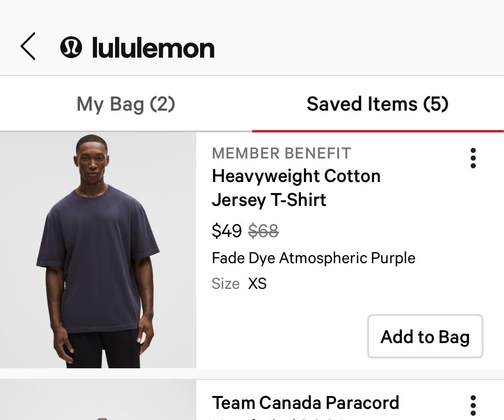
Task: Tap the back arrow icon
Action: coord(28,46)
